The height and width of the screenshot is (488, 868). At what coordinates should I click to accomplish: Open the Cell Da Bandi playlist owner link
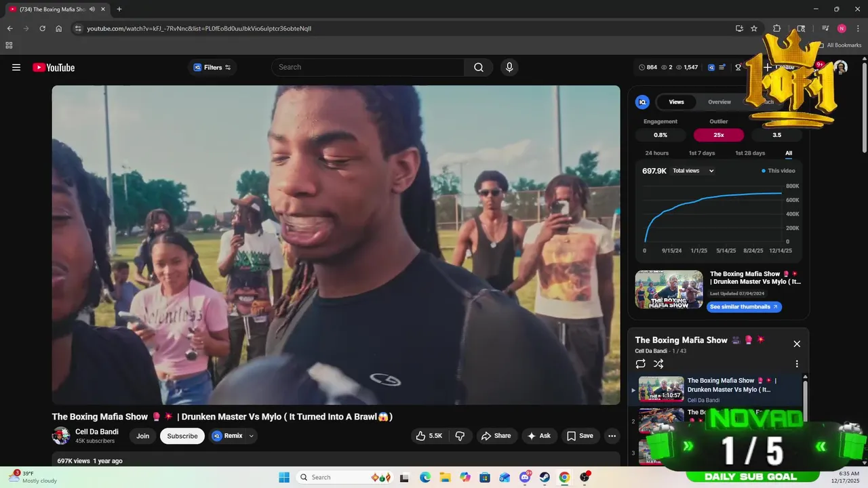point(651,351)
